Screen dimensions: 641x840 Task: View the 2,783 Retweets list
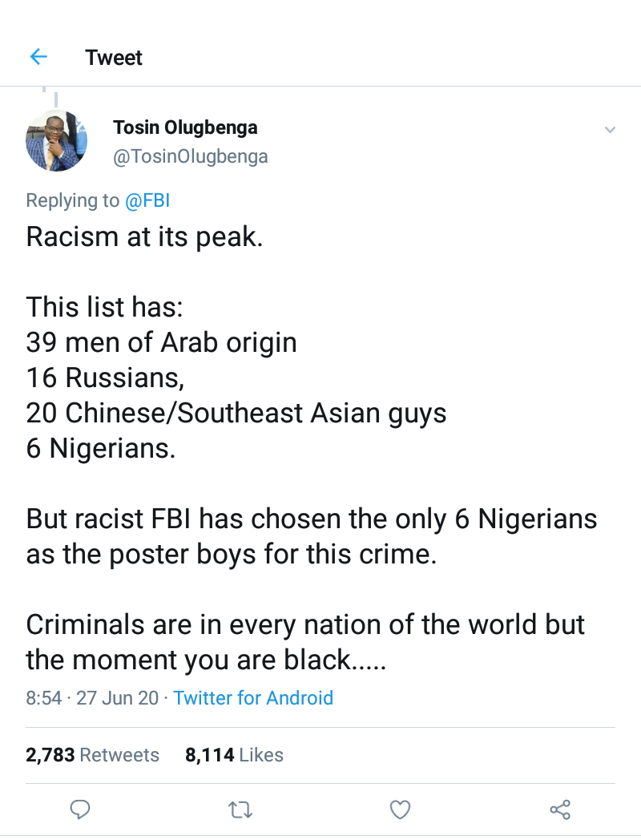pyautogui.click(x=93, y=754)
